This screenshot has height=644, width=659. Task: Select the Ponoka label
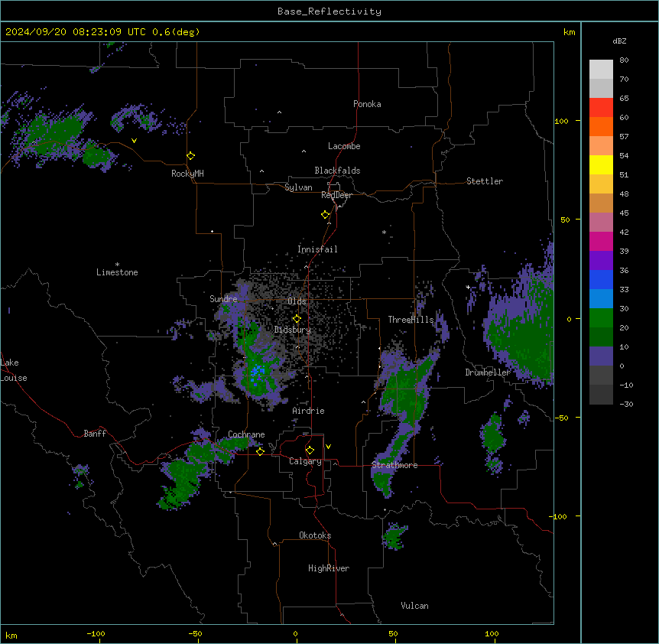pyautogui.click(x=367, y=104)
